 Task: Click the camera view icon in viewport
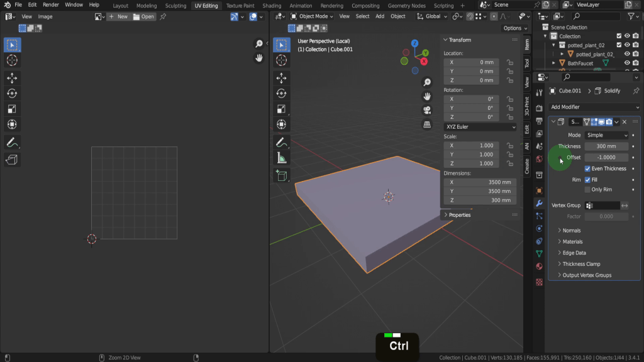point(427,110)
